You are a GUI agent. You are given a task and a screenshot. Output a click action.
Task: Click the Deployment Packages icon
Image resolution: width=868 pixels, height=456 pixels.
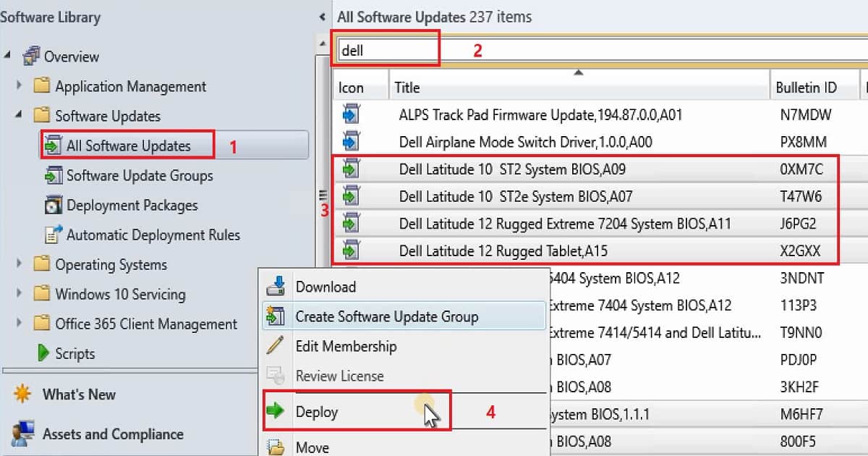(x=54, y=205)
